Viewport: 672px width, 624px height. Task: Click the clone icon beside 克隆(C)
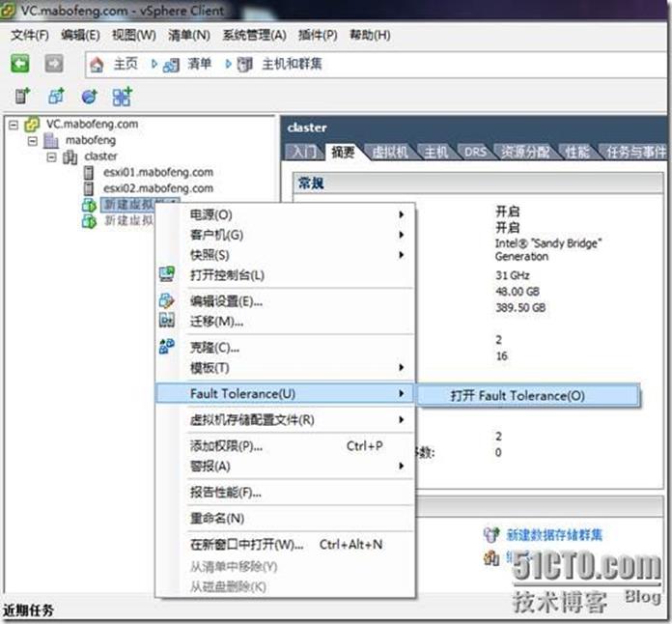167,346
